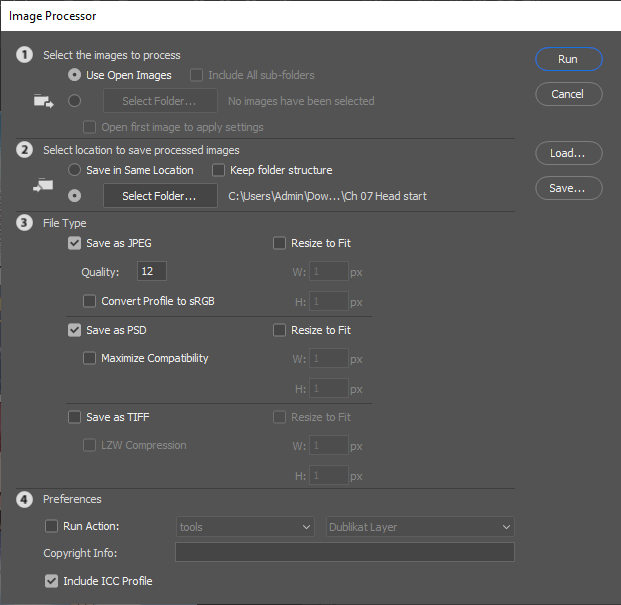The image size is (621, 605).
Task: Enable Resize to Fit for JPEG
Action: click(280, 243)
